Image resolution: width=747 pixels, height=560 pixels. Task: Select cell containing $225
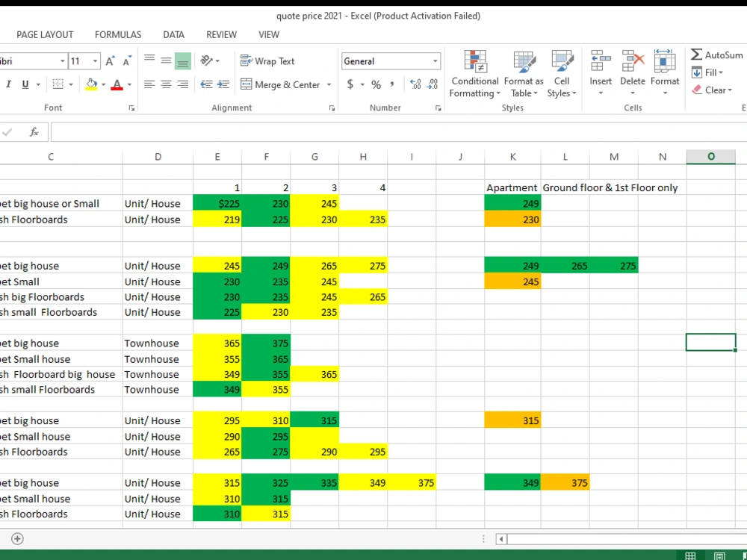tap(217, 203)
